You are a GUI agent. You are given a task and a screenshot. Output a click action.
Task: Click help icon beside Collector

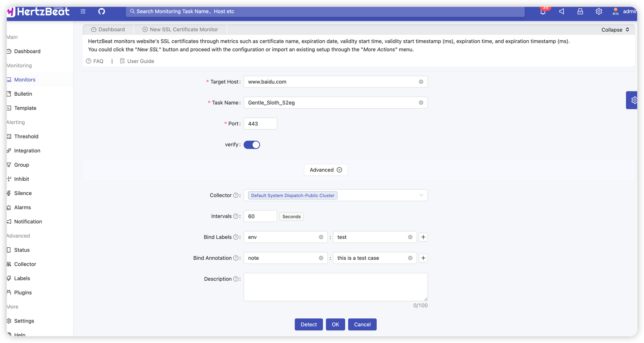click(236, 195)
